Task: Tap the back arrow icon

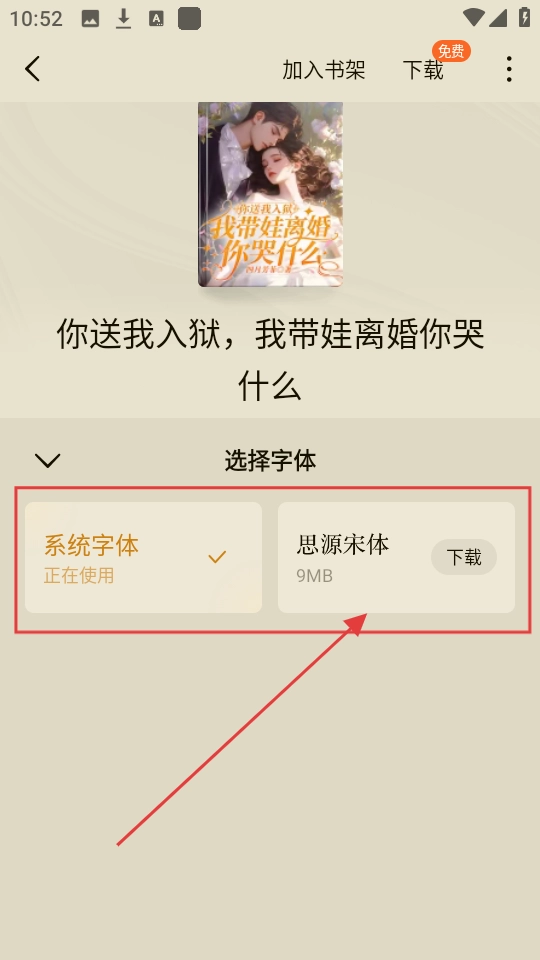Action: click(x=32, y=69)
